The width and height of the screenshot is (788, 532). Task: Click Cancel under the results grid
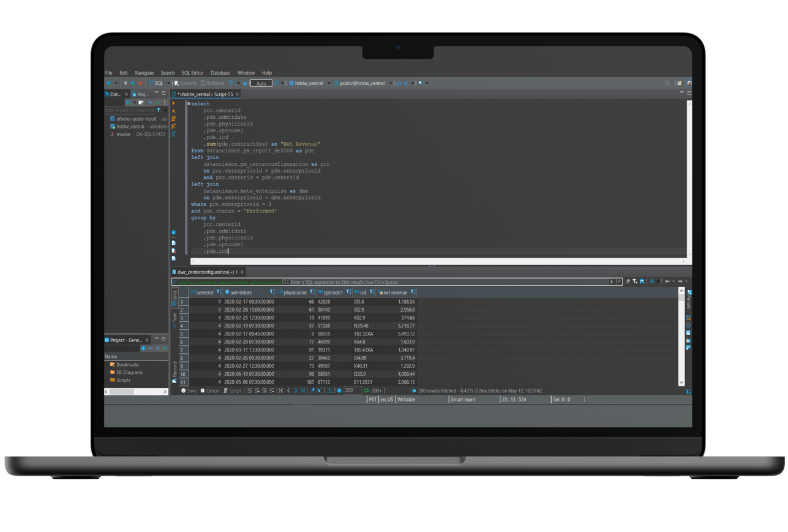click(210, 390)
